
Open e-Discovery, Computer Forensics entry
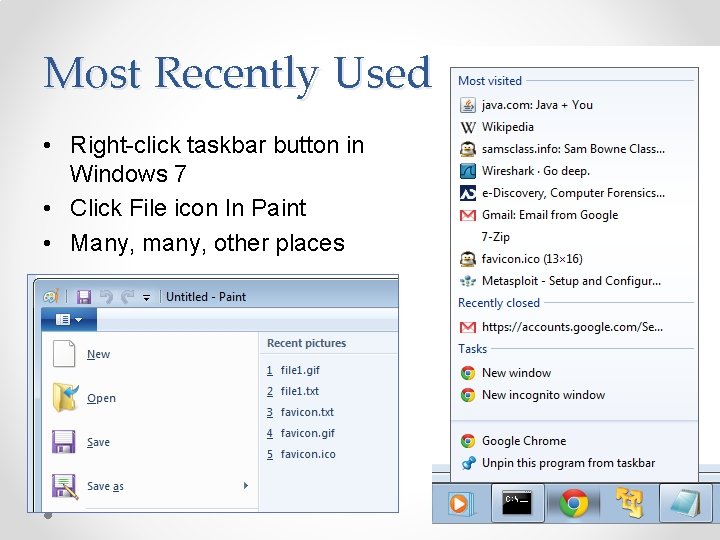click(573, 193)
